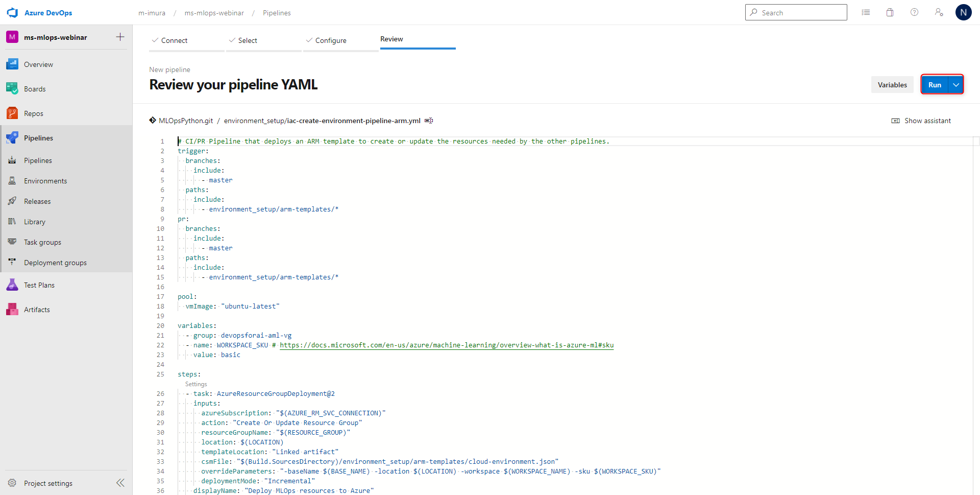Click 'group: devopsforai-aml-vg' line
Viewport: 980px width, 495px height.
pyautogui.click(x=242, y=335)
